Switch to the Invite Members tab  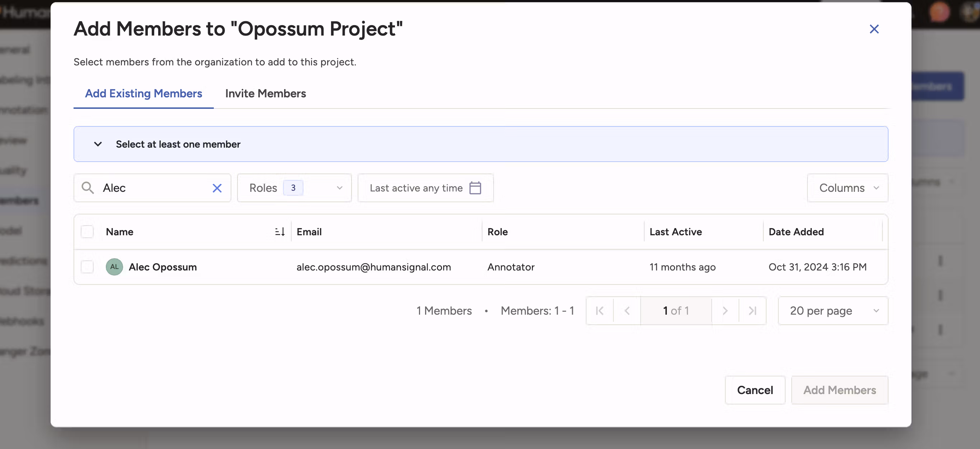(x=265, y=94)
